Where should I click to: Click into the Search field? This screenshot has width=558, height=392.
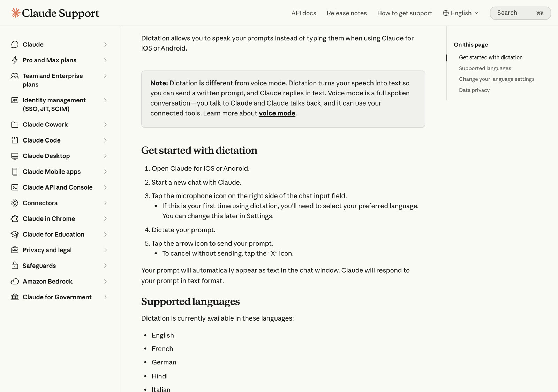(x=520, y=13)
